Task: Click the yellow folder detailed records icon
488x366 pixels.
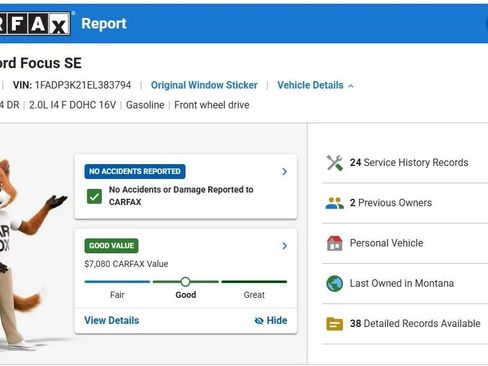Action: tap(334, 324)
